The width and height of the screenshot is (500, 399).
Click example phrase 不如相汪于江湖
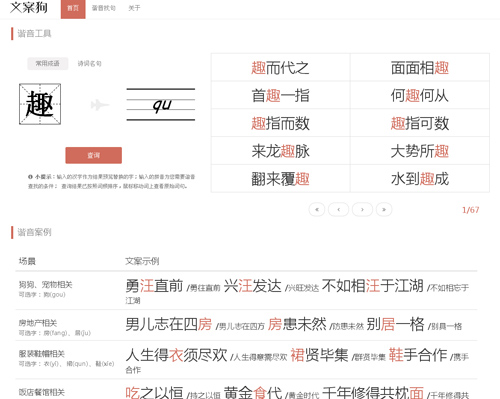[373, 286]
